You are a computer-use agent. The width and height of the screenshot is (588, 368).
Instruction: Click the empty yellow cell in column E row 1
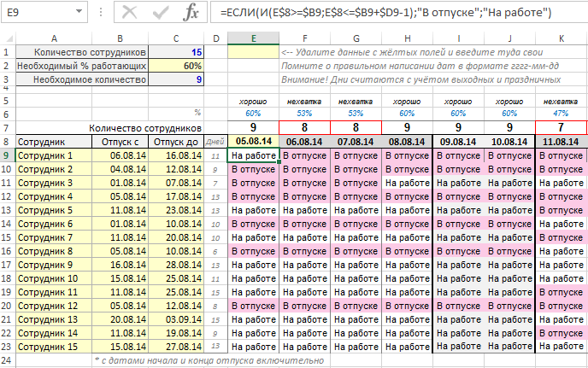point(254,52)
